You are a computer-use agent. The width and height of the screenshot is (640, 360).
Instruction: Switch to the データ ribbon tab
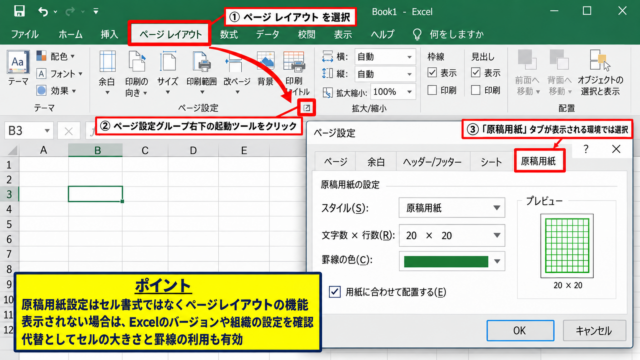point(268,34)
